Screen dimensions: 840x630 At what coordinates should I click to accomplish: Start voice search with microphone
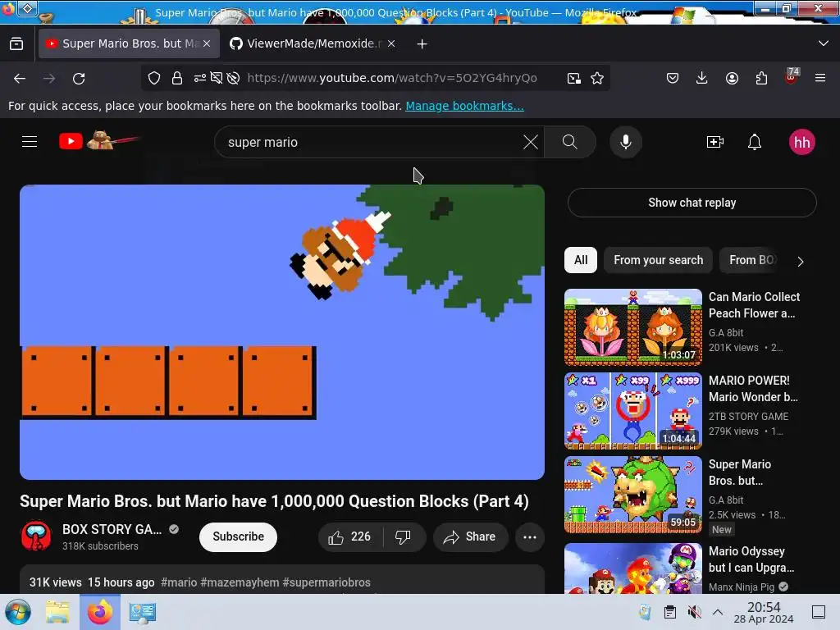pyautogui.click(x=625, y=142)
